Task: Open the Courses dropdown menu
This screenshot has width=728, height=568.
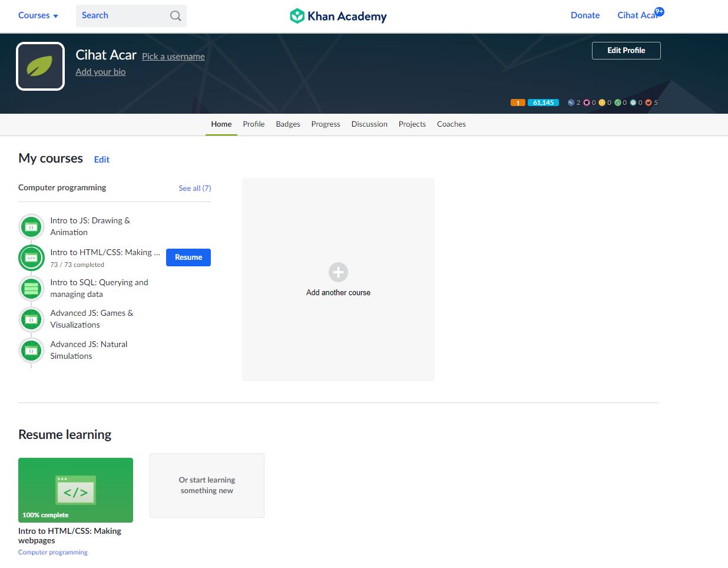Action: [x=38, y=15]
